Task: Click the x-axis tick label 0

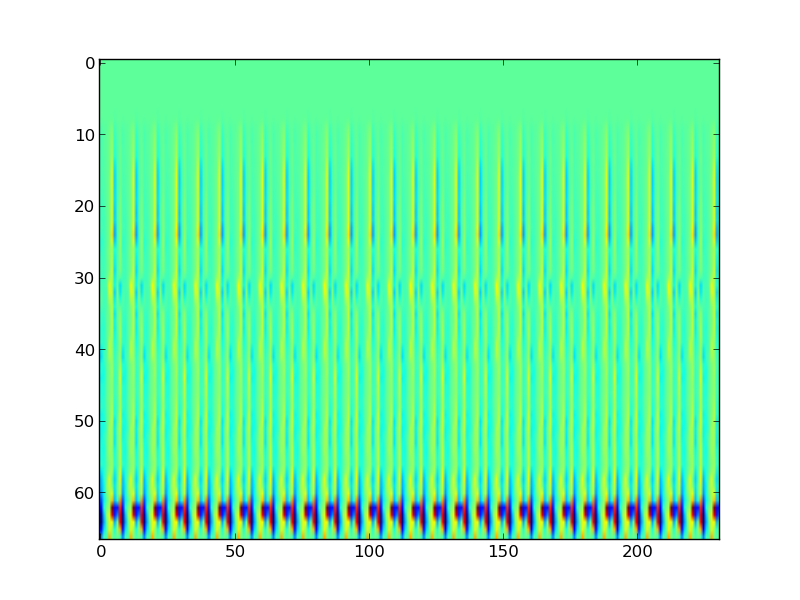Action: point(100,552)
